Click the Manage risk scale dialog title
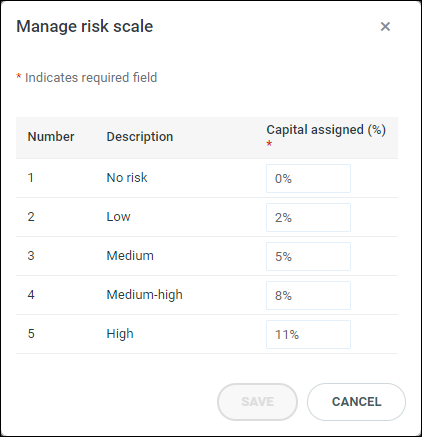This screenshot has width=422, height=437. (x=85, y=26)
